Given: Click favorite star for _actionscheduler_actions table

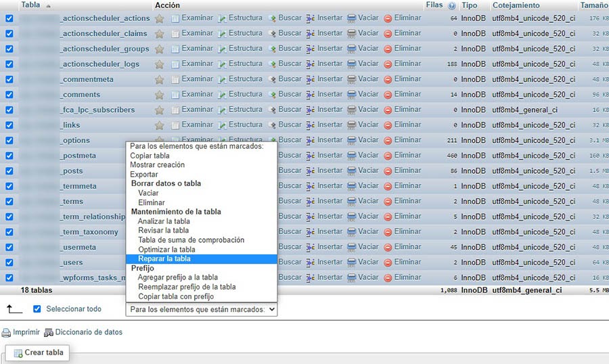Looking at the screenshot, I should 160,18.
